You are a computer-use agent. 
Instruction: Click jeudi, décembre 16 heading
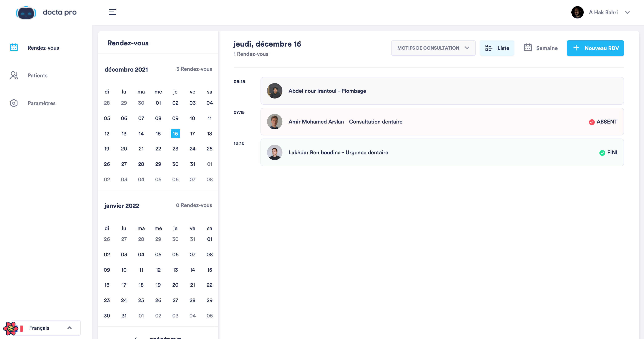coord(267,44)
